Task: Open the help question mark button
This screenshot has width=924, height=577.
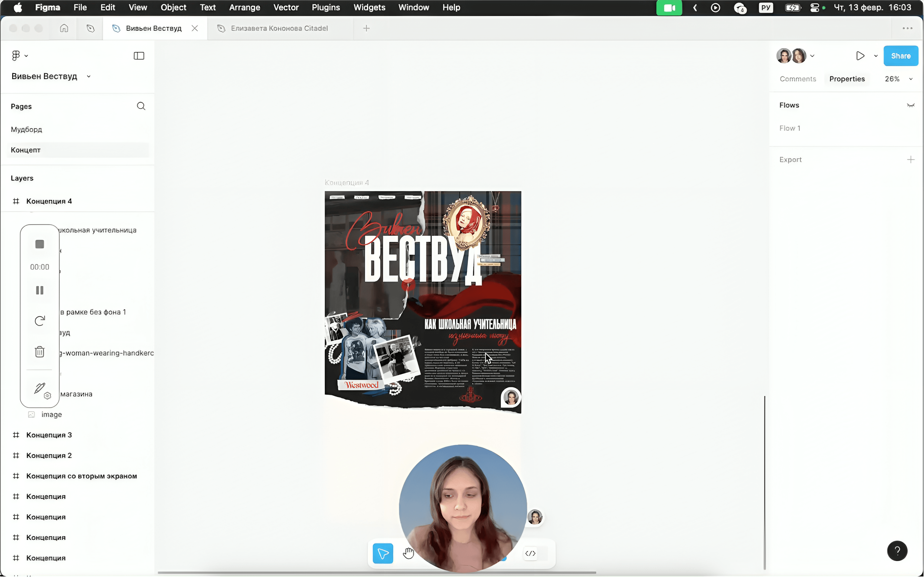Action: click(x=897, y=551)
